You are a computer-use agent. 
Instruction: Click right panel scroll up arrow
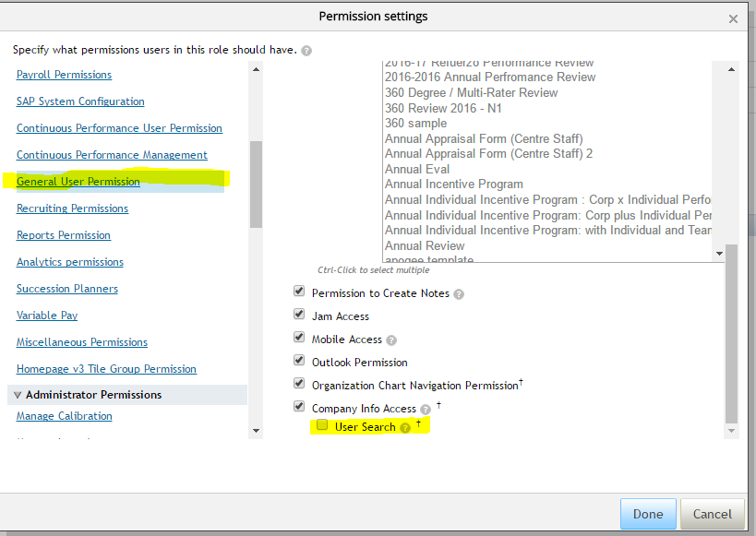pyautogui.click(x=731, y=69)
